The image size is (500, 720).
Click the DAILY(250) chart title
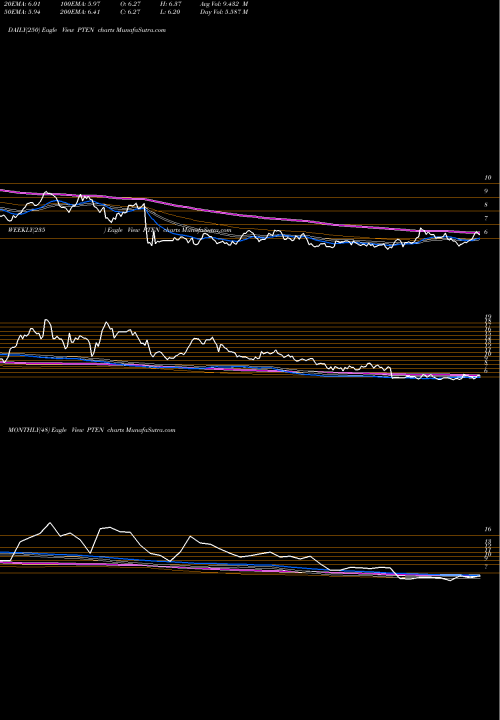(x=87, y=30)
